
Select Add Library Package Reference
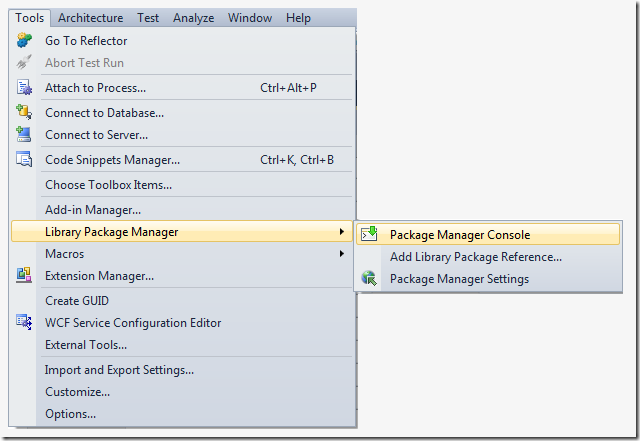(x=475, y=257)
